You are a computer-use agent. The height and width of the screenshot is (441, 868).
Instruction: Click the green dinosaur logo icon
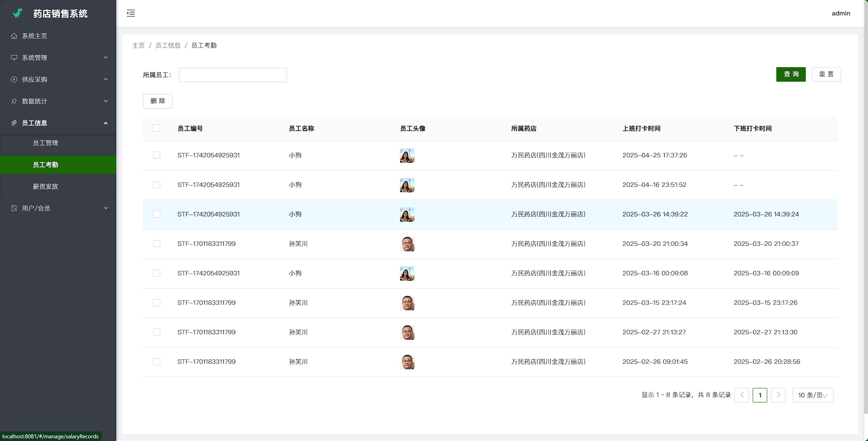pos(18,14)
